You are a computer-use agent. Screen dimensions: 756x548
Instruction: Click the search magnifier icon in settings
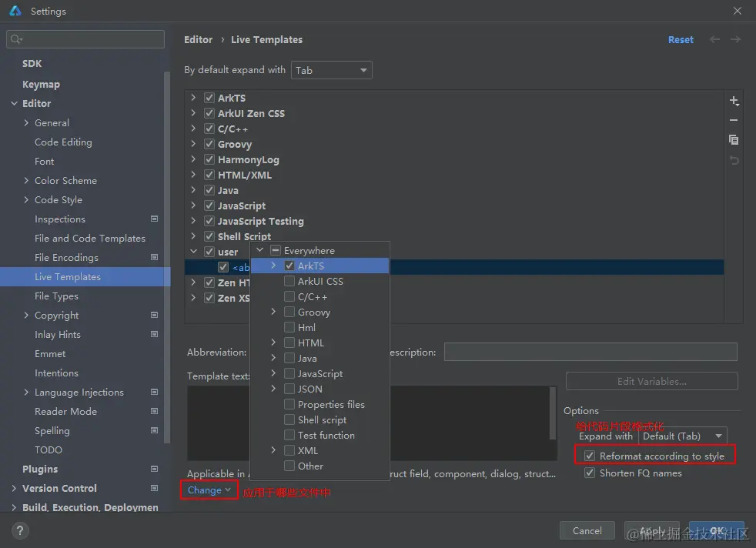pyautogui.click(x=16, y=39)
